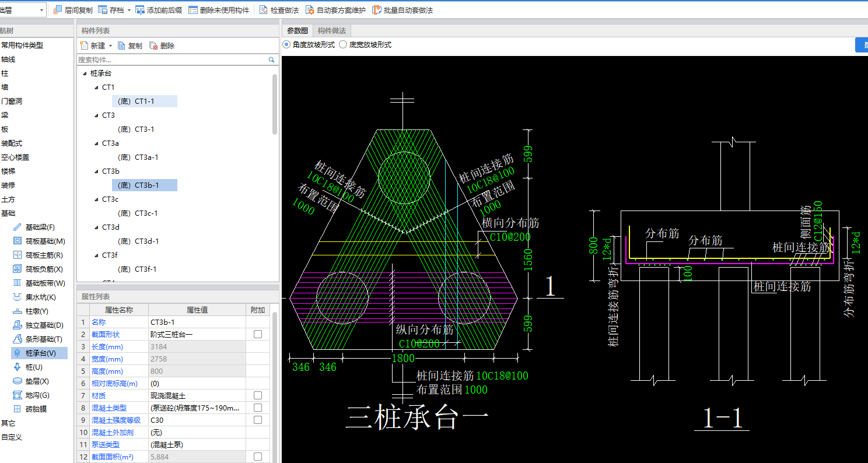Click the 搜索构件 search input field
The height and width of the screenshot is (463, 868).
pyautogui.click(x=172, y=59)
